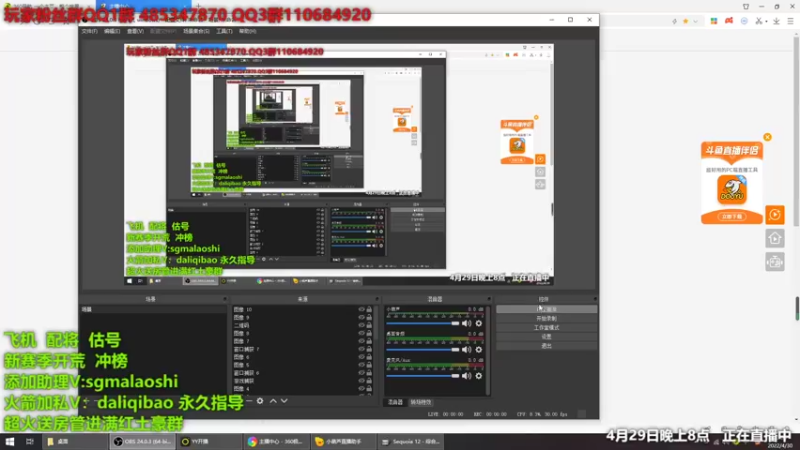Open the gear settings for 小葫芦 audio

click(x=479, y=323)
